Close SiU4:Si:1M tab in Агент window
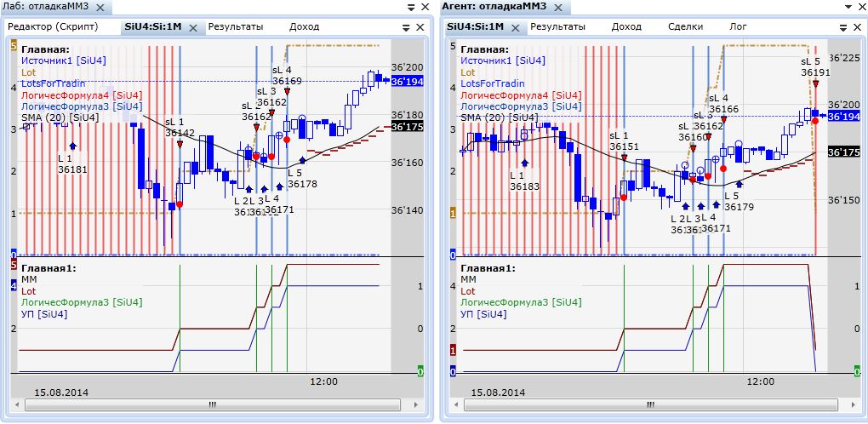This screenshot has height=424, width=868. [x=516, y=27]
